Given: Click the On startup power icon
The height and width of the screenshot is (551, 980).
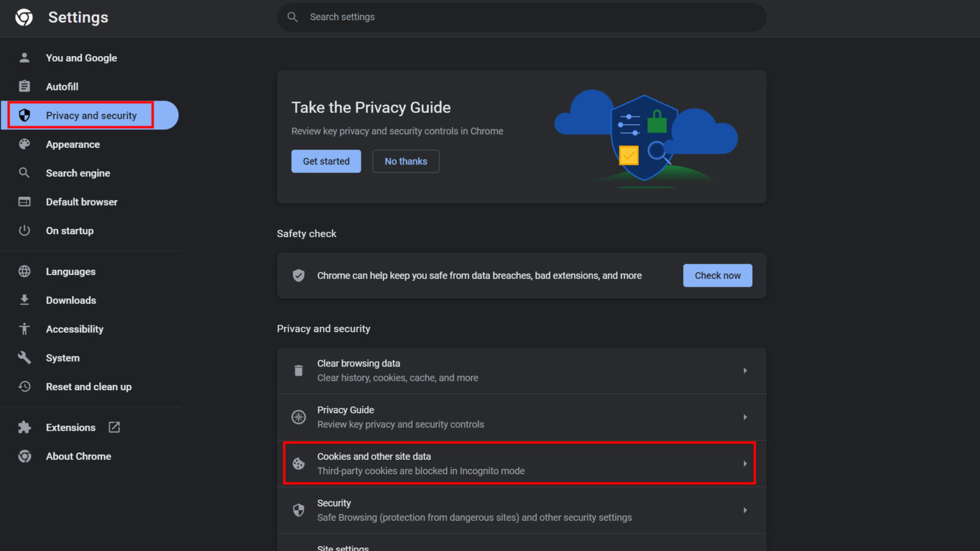Looking at the screenshot, I should click(24, 230).
